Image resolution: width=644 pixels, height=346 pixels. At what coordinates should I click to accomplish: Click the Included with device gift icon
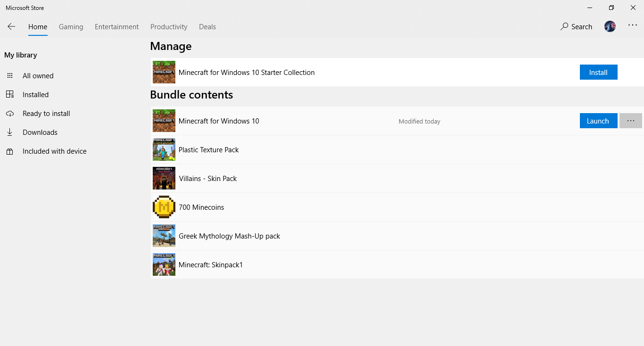[x=10, y=151]
